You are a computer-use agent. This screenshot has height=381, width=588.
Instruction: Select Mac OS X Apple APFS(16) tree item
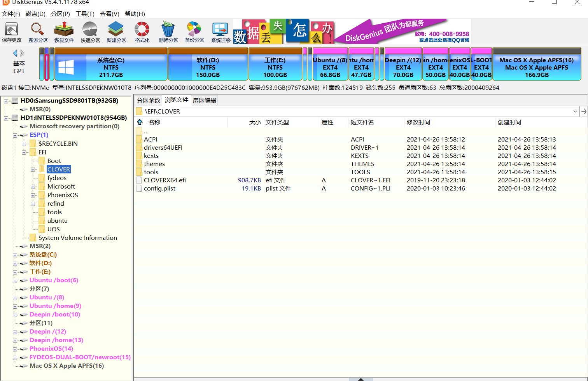66,366
